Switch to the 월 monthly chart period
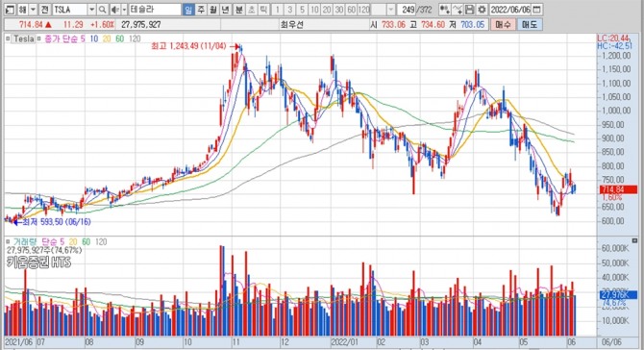Viewport: 644px width, 350px height. (x=212, y=10)
